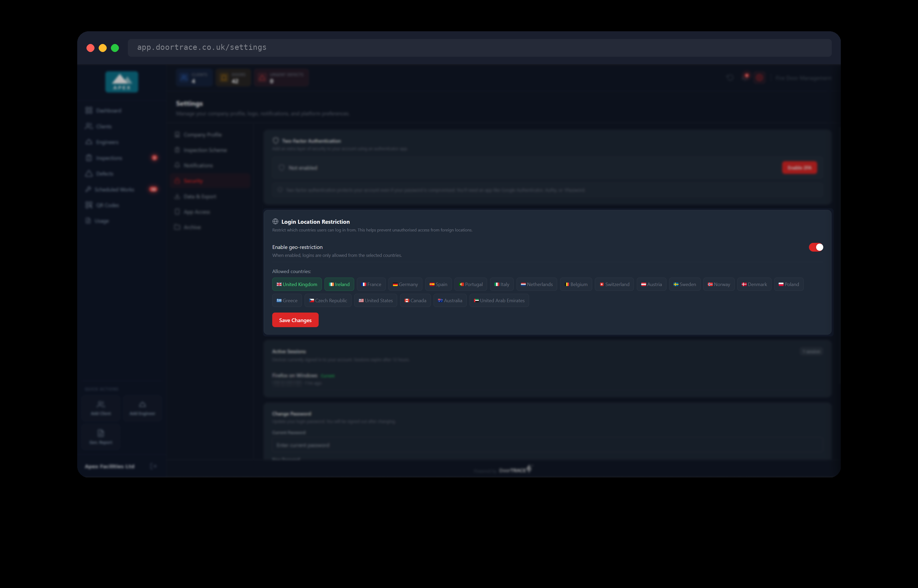The height and width of the screenshot is (588, 918).
Task: Open the Security settings tab
Action: point(210,181)
